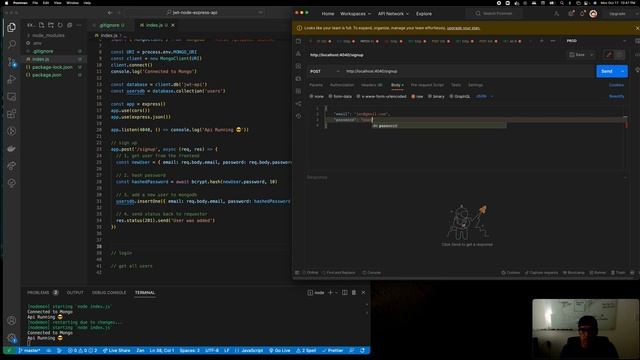
Task: Split the terminal panel
Action: (345, 293)
